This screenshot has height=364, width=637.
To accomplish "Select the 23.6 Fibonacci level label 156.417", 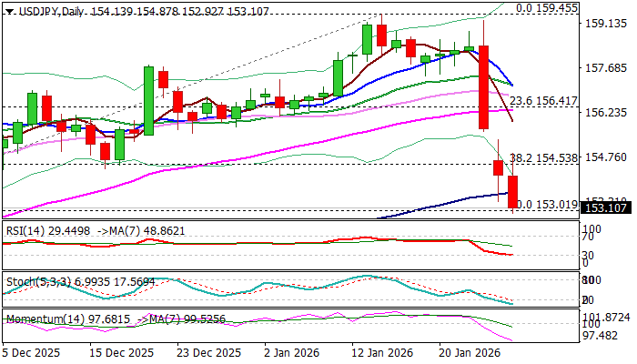I will [544, 101].
